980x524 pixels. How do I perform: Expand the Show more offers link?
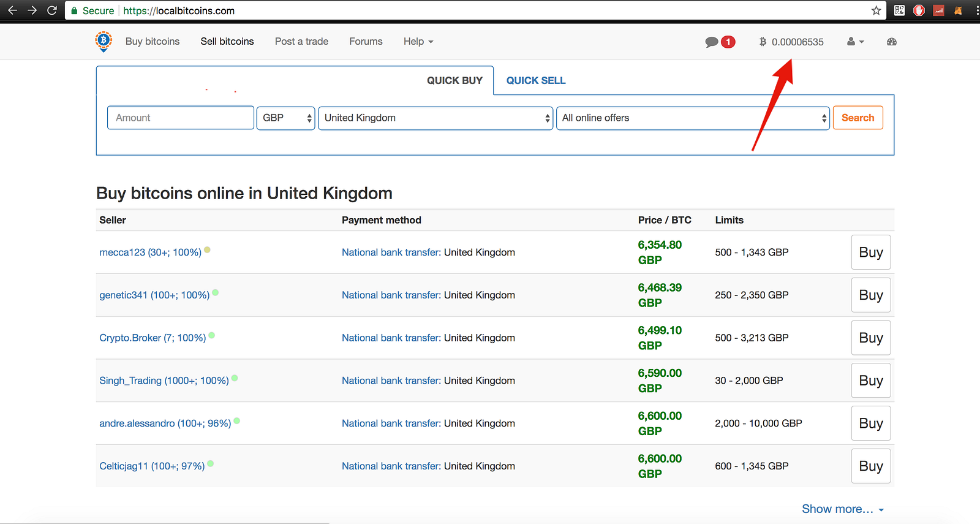click(x=843, y=509)
